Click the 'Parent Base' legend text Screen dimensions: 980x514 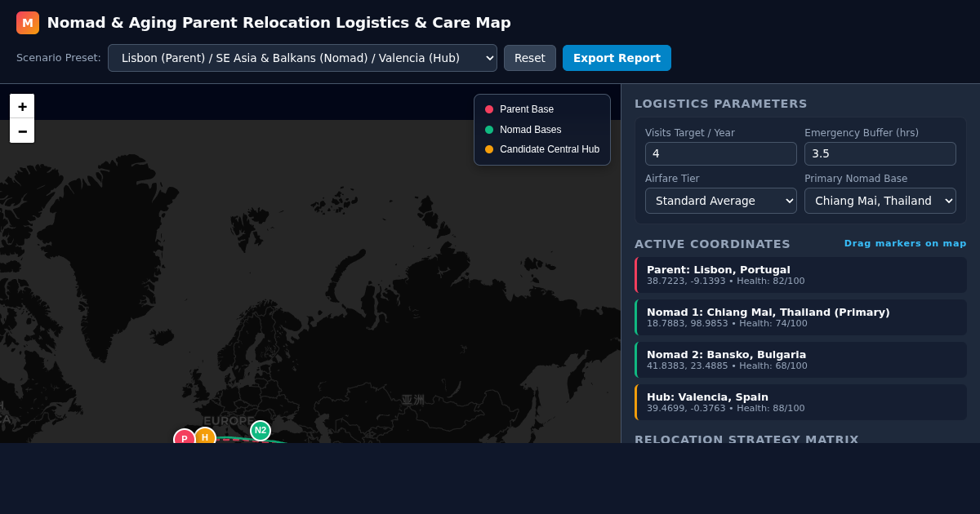click(527, 109)
